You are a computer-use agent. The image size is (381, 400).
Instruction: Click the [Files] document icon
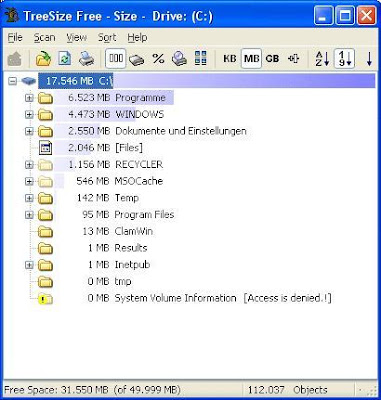click(46, 148)
